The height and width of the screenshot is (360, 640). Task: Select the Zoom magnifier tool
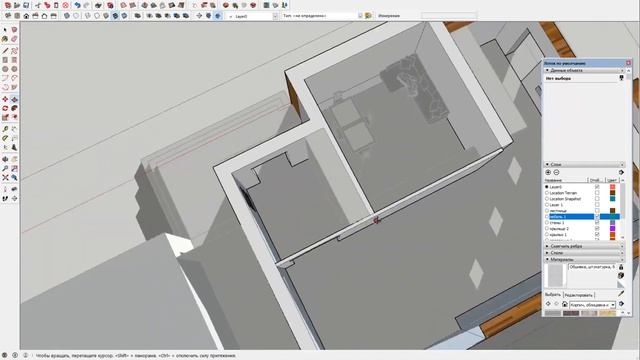click(5, 168)
